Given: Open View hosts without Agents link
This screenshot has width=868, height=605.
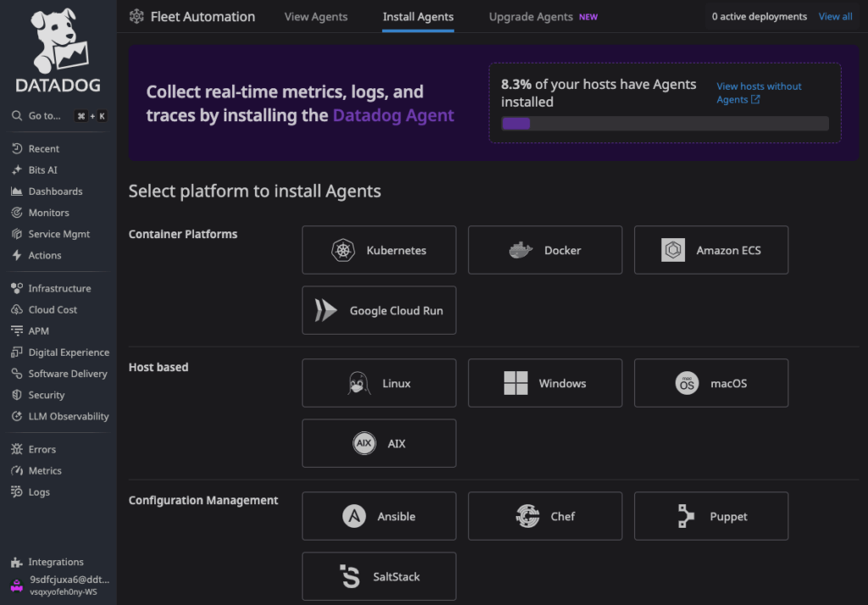Looking at the screenshot, I should point(758,92).
